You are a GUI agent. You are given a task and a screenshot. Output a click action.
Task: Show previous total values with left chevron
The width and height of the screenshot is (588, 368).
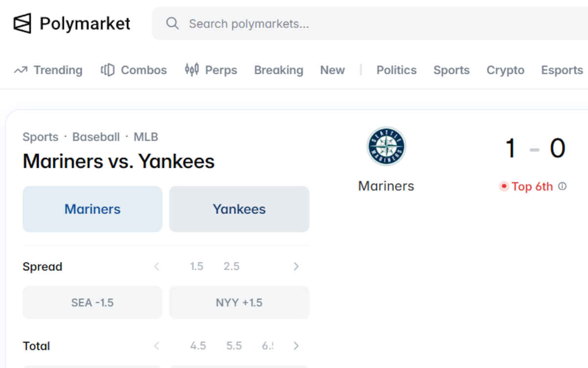pos(157,346)
